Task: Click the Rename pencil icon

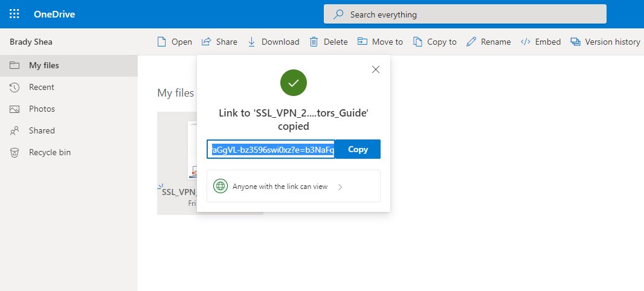Action: coord(471,42)
